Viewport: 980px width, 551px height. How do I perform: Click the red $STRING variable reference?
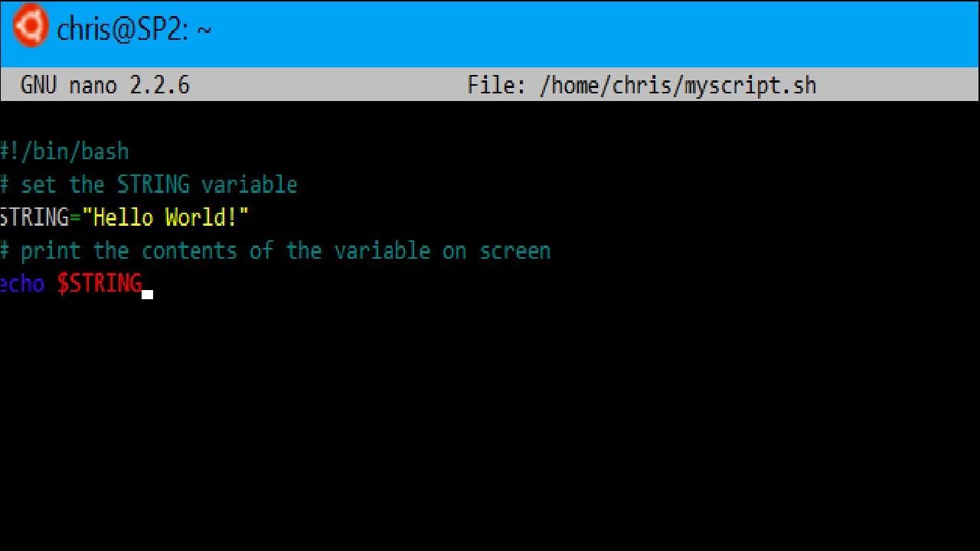point(100,283)
